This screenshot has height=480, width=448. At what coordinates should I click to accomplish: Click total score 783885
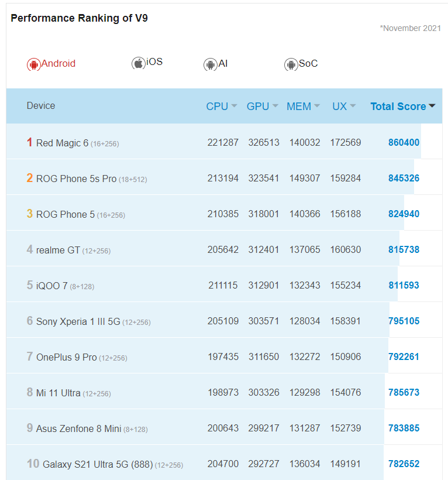404,428
